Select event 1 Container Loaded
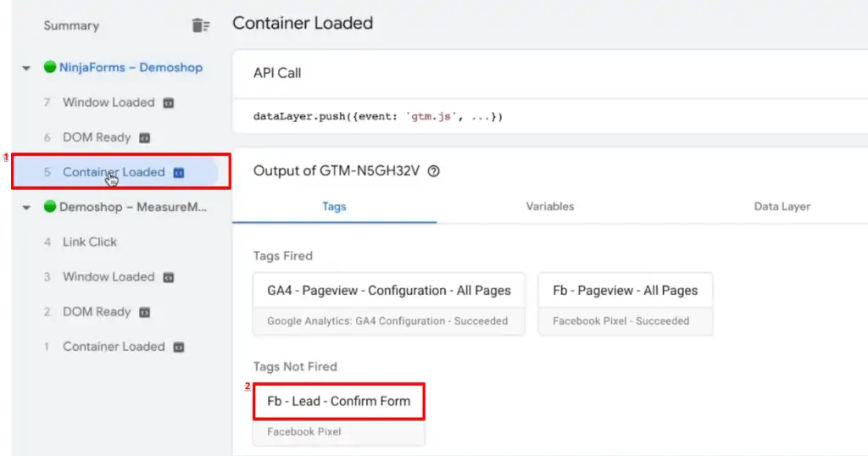This screenshot has height=456, width=868. point(114,347)
